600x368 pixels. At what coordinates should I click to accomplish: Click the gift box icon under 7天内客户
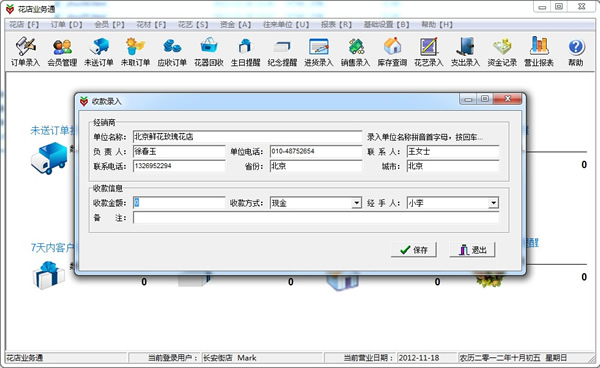coord(49,275)
